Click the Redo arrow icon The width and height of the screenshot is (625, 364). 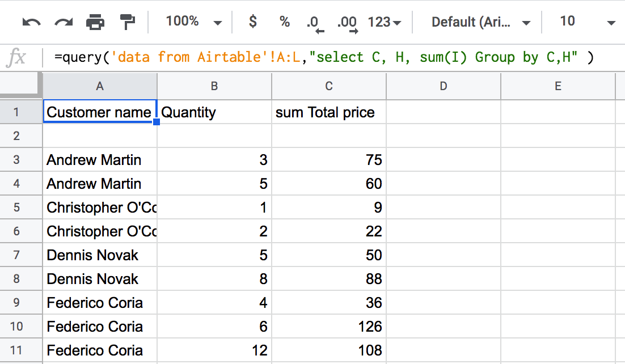64,22
